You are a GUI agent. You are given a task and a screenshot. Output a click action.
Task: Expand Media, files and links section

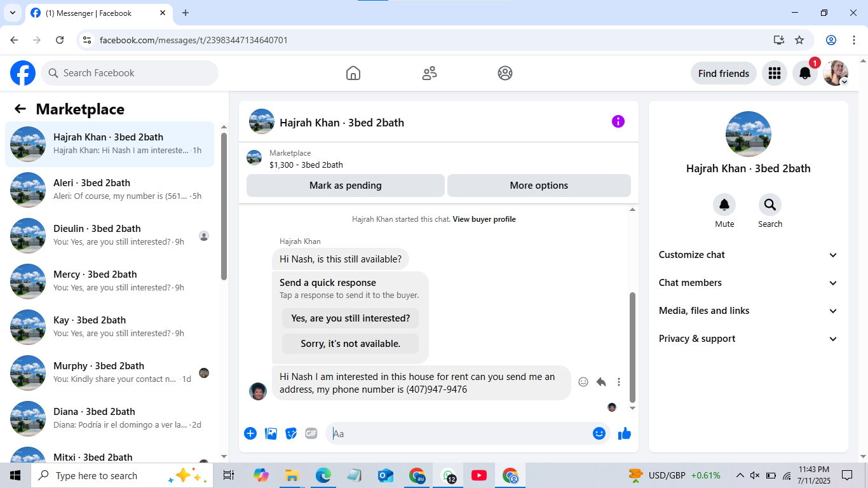tap(749, 311)
